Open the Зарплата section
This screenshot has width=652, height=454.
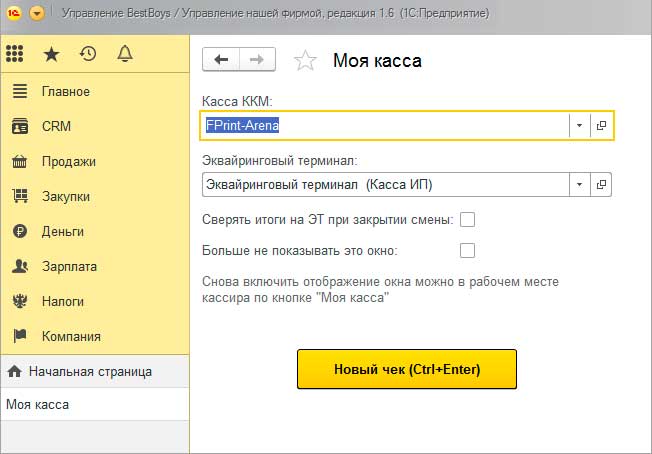[94, 266]
